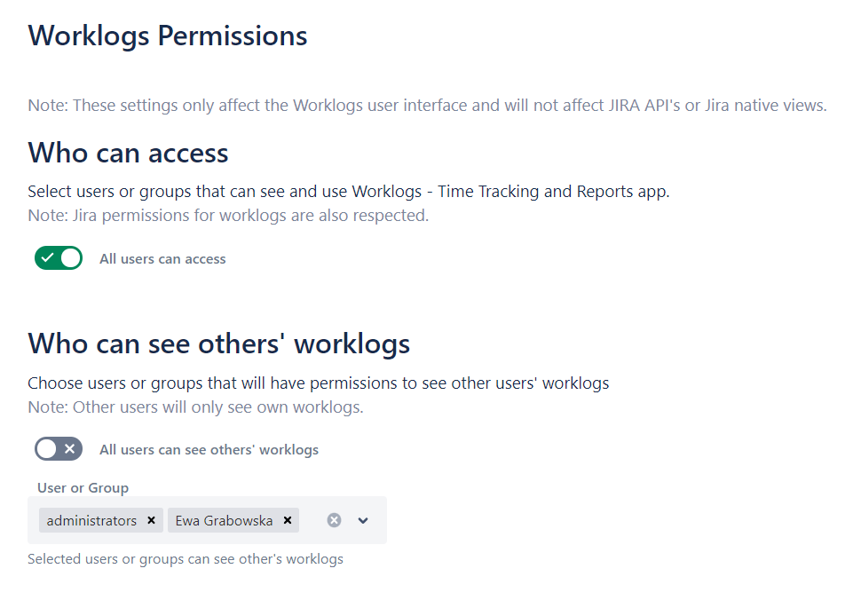Viewport: 861px width, 616px height.
Task: Click the knob of the disabled worklogs switch
Action: click(47, 448)
